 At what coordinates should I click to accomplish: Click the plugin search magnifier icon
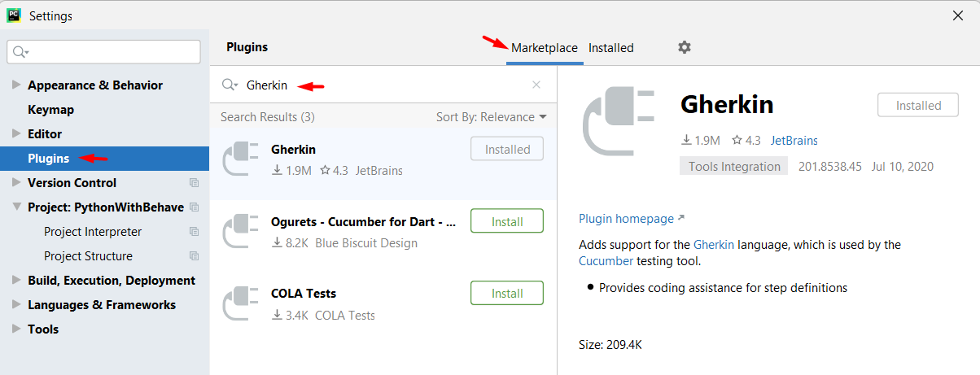pos(230,85)
